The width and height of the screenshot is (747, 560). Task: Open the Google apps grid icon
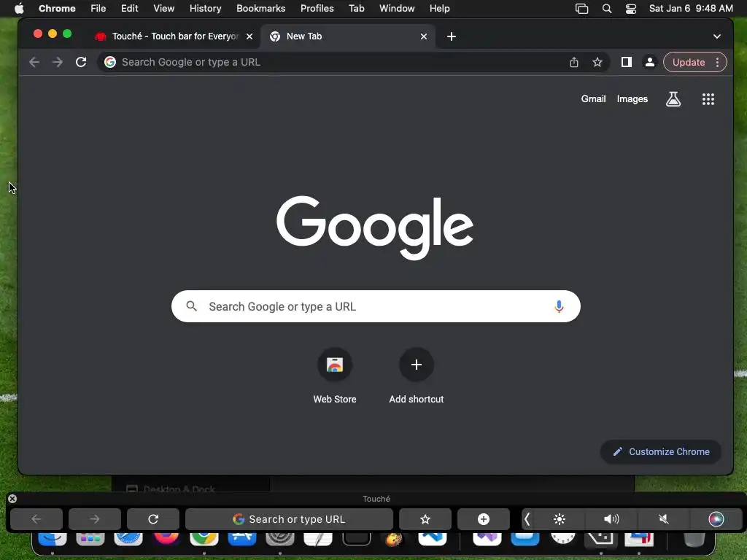pyautogui.click(x=708, y=99)
